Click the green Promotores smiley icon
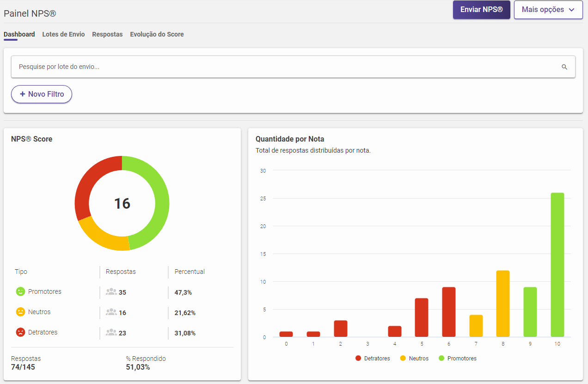Screen dimensions: 588x384 20,291
